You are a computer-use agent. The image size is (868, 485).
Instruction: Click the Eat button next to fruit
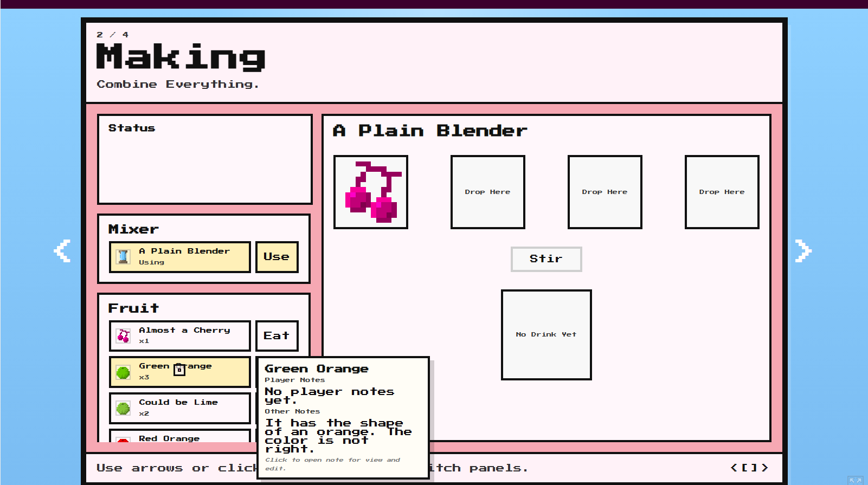tap(277, 336)
